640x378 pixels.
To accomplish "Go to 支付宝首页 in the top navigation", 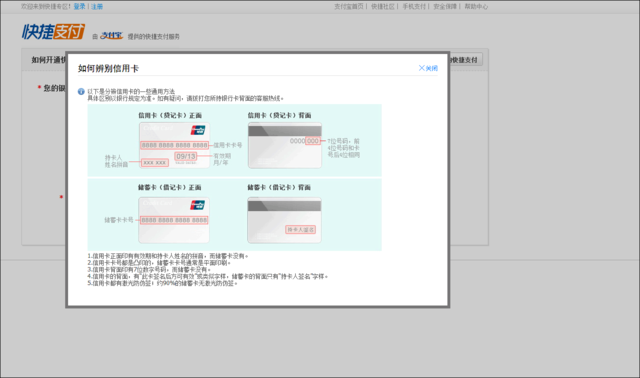I will point(349,7).
